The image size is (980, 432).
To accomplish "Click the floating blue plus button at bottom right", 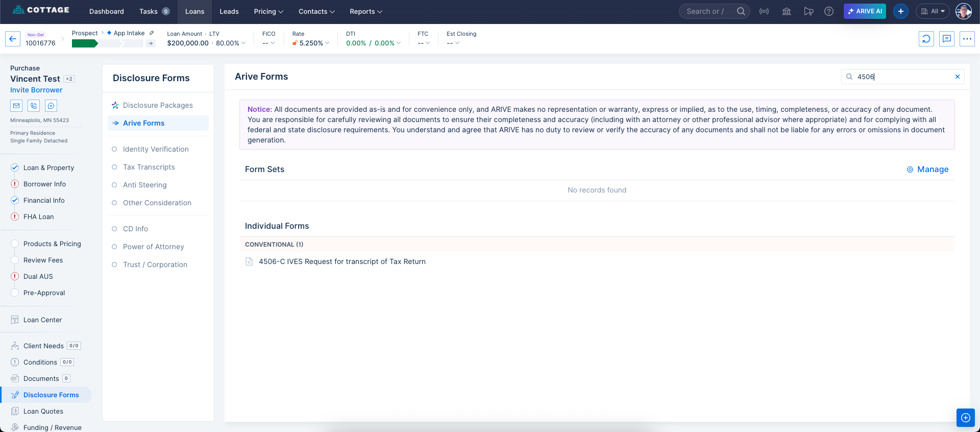I will 966,418.
